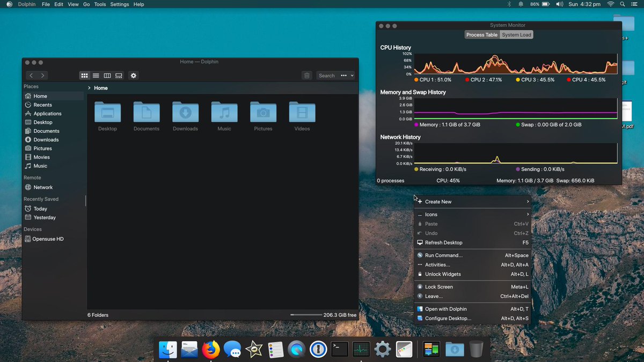The height and width of the screenshot is (362, 644).
Task: Select the compact list view mode
Action: (x=96, y=76)
